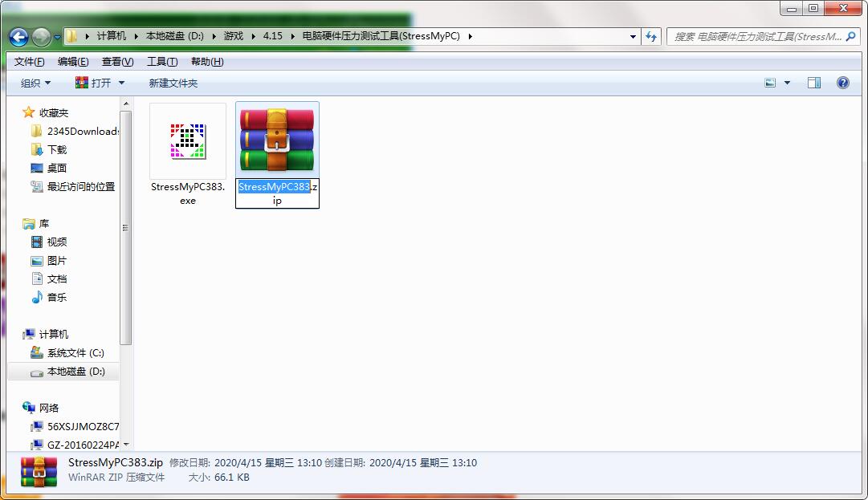Navigate to 计算机 in the address path

pos(112,36)
